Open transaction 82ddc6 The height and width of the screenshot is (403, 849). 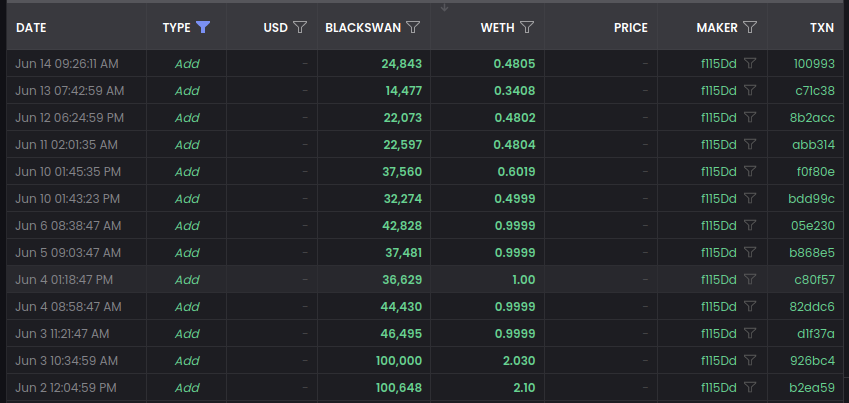pyautogui.click(x=812, y=307)
